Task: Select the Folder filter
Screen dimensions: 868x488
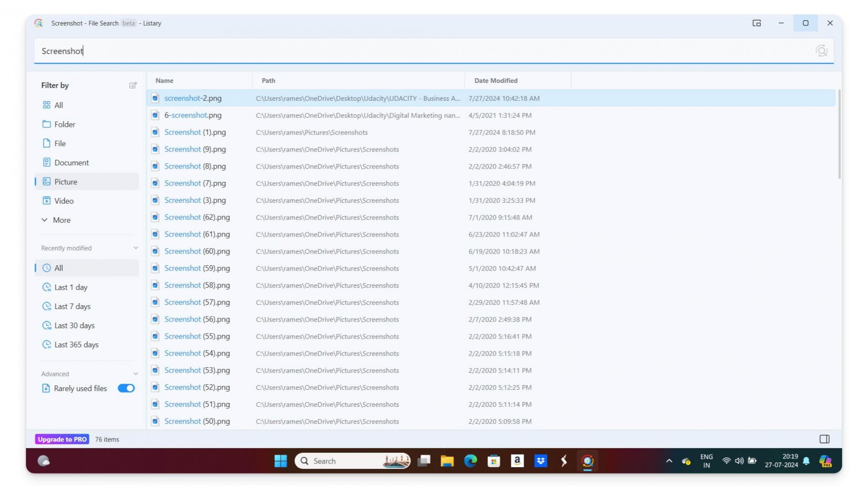Action: point(65,124)
